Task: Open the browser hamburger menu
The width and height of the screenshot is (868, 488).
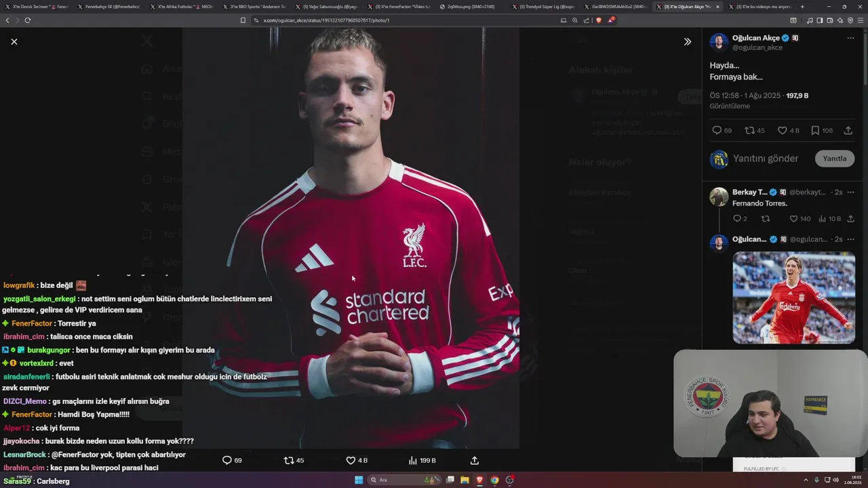Action: [861, 20]
